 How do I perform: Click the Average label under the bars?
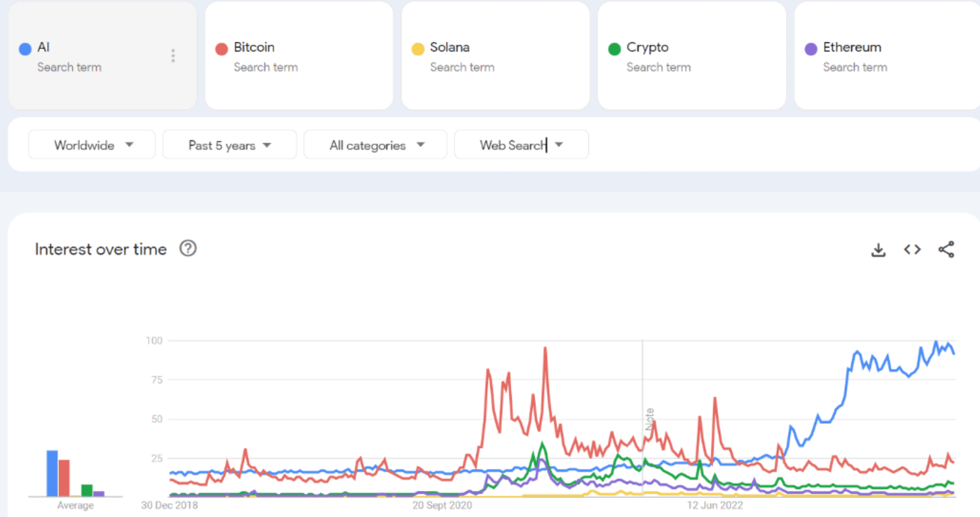pos(76,506)
